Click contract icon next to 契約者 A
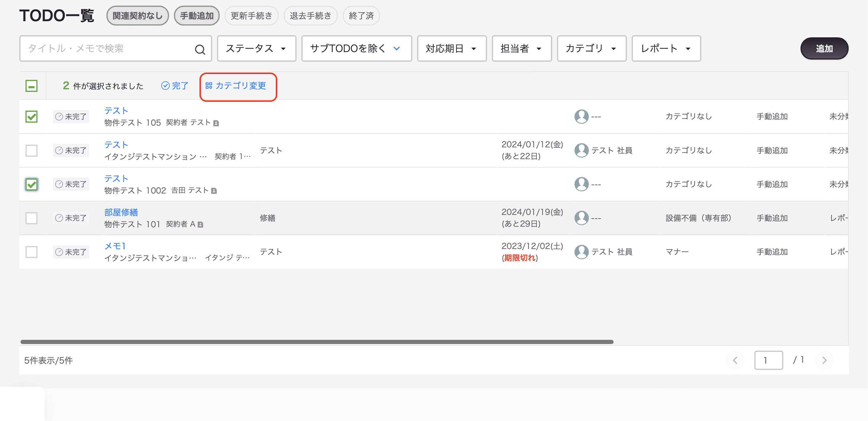This screenshot has width=868, height=421. click(200, 225)
